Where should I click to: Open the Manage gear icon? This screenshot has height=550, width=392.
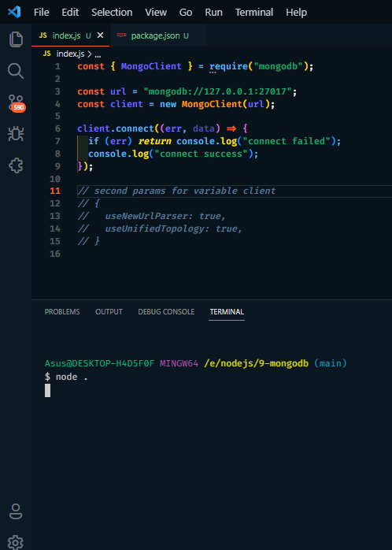pos(16,542)
